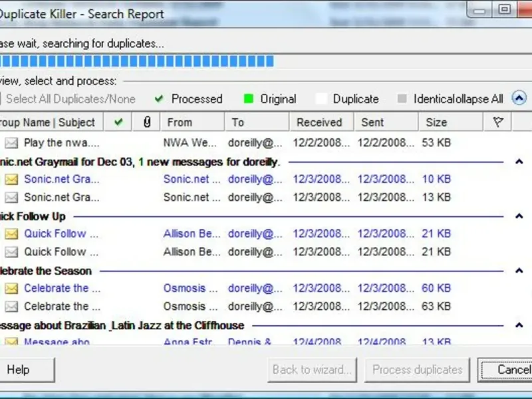Click 60 KB size cell
This screenshot has height=399, width=532.
click(436, 289)
